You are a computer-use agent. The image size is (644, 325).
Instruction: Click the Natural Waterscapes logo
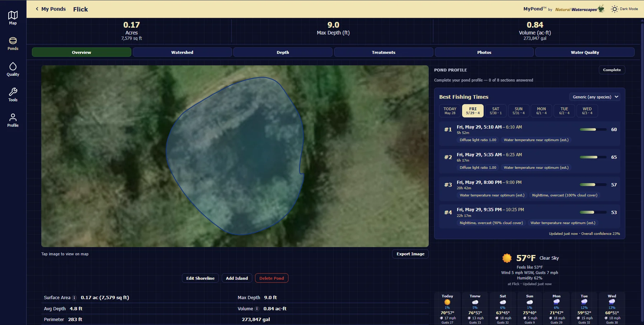point(579,9)
